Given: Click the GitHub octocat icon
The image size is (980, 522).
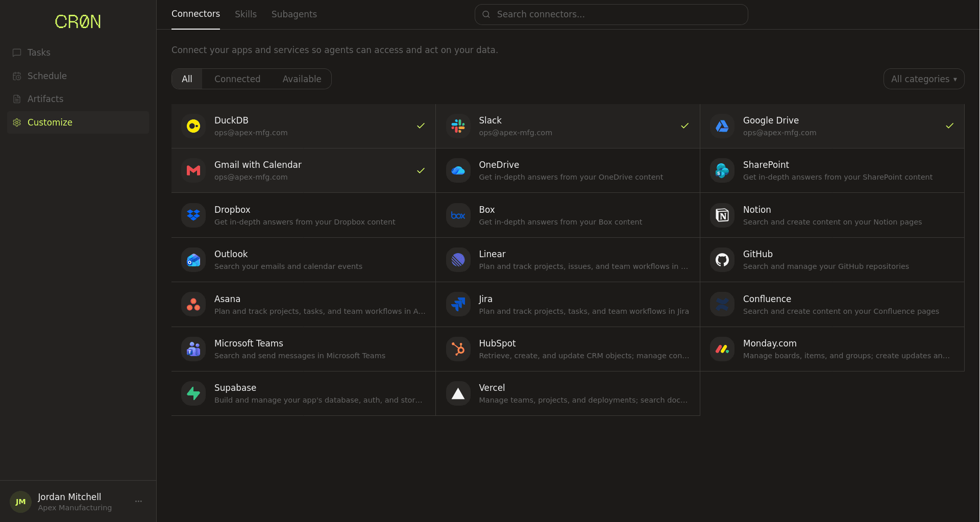Looking at the screenshot, I should (722, 260).
